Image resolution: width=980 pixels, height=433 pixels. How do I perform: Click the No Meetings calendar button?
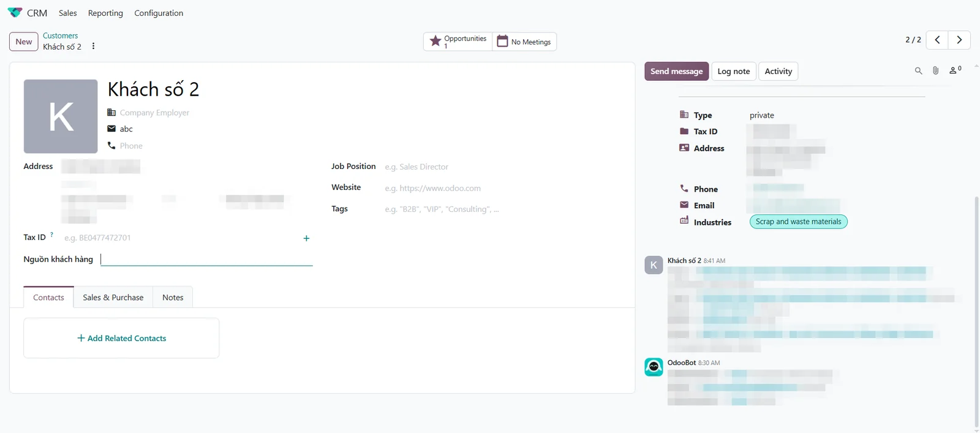point(524,42)
